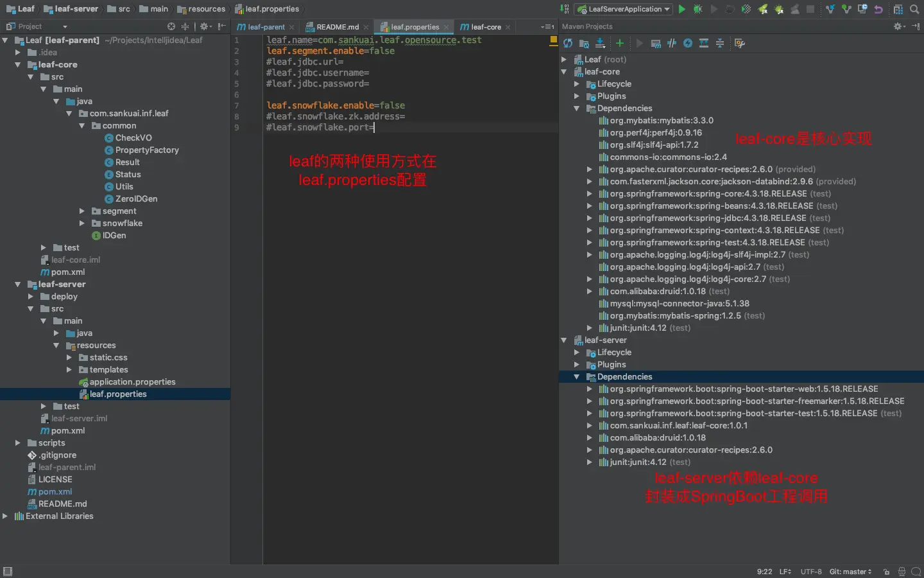Reimport all Maven projects refresh icon
The width and height of the screenshot is (924, 578).
pyautogui.click(x=568, y=43)
